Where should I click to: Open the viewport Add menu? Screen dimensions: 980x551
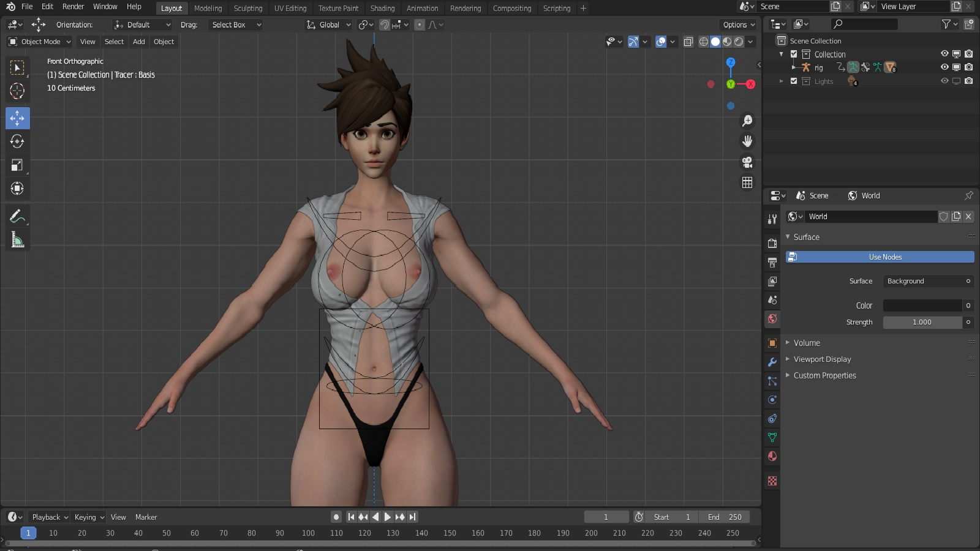139,42
